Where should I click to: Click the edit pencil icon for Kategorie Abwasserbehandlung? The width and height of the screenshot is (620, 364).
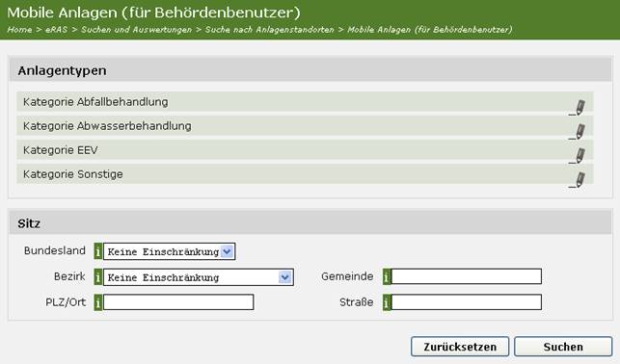tap(578, 132)
